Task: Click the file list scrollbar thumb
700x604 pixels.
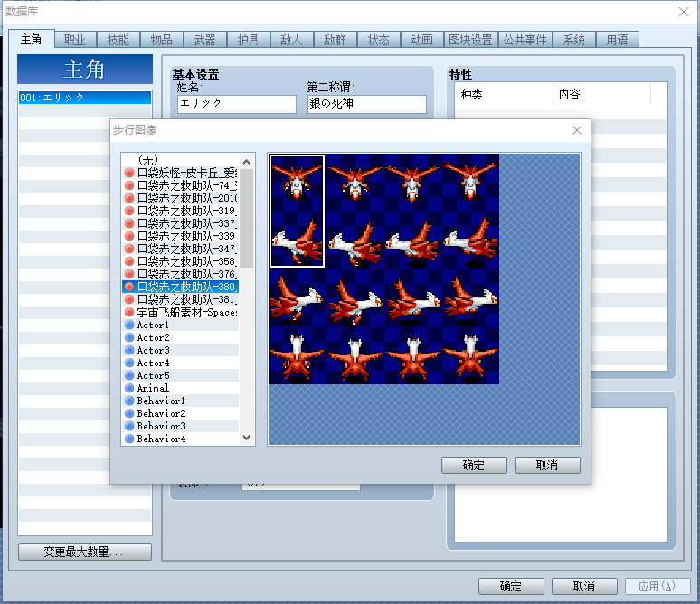Action: [x=246, y=218]
